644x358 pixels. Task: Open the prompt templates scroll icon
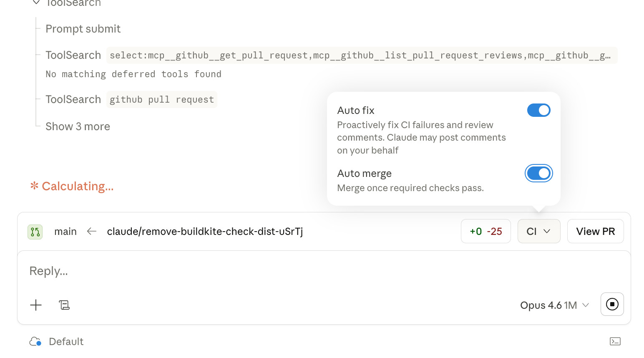point(64,305)
